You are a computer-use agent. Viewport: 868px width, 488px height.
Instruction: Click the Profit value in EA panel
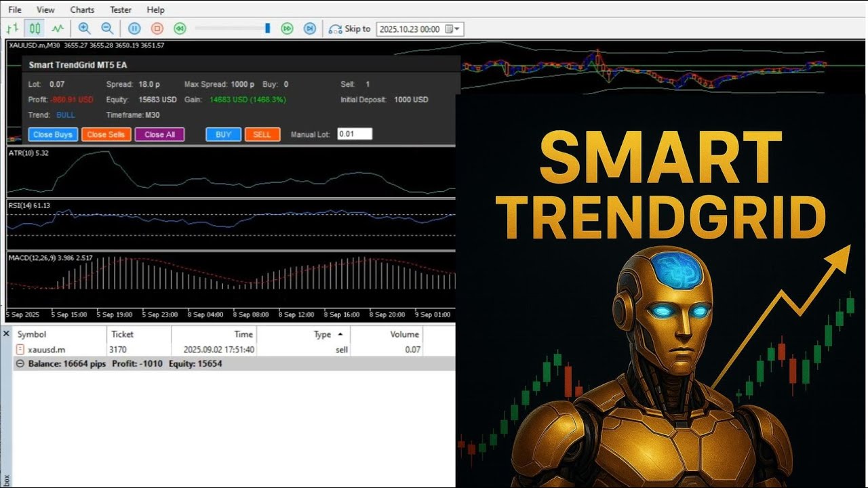[72, 100]
